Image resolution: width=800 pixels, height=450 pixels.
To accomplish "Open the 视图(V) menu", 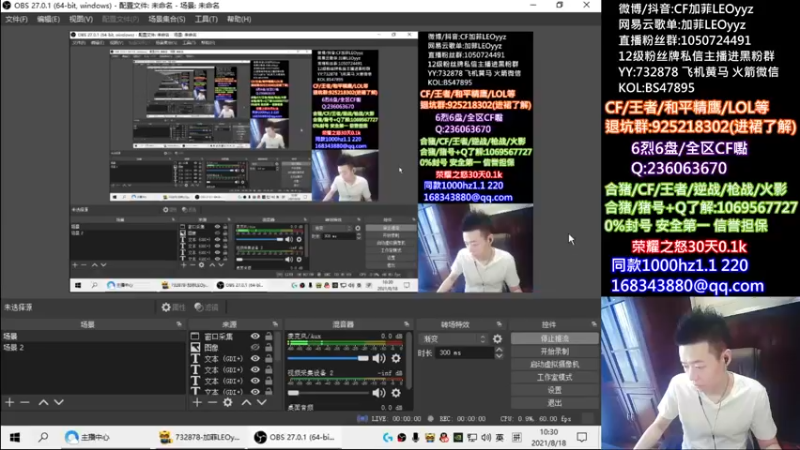I will pos(81,19).
